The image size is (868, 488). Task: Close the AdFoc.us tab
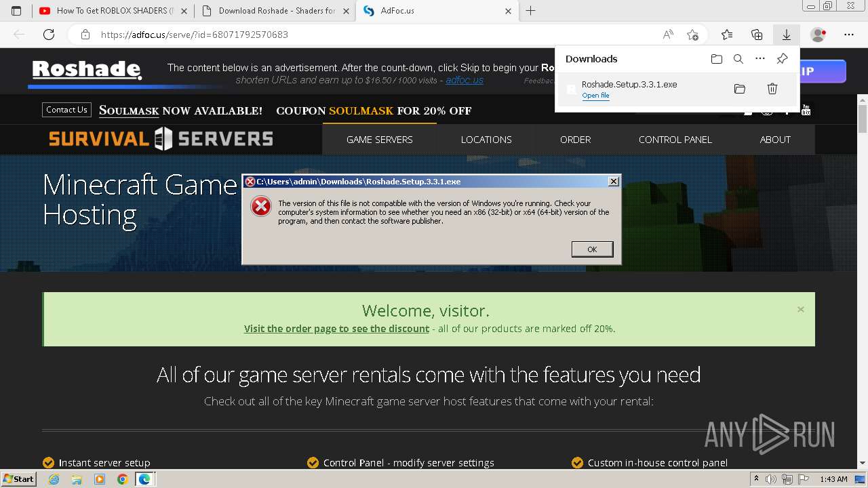click(509, 11)
